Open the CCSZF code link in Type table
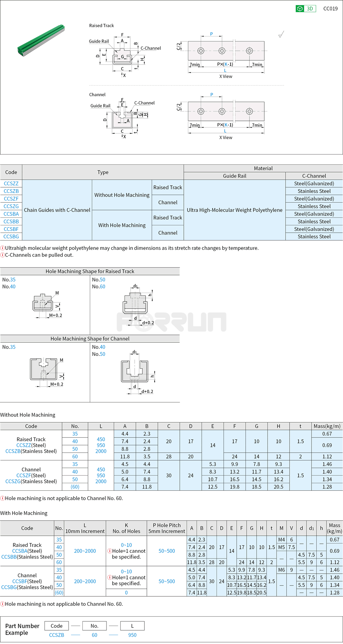 (x=11, y=199)
